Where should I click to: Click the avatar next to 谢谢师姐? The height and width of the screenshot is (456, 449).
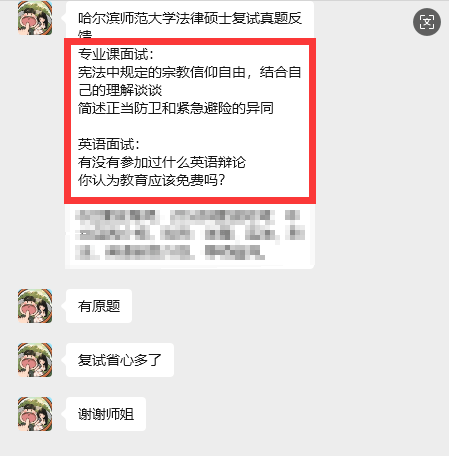[x=35, y=414]
